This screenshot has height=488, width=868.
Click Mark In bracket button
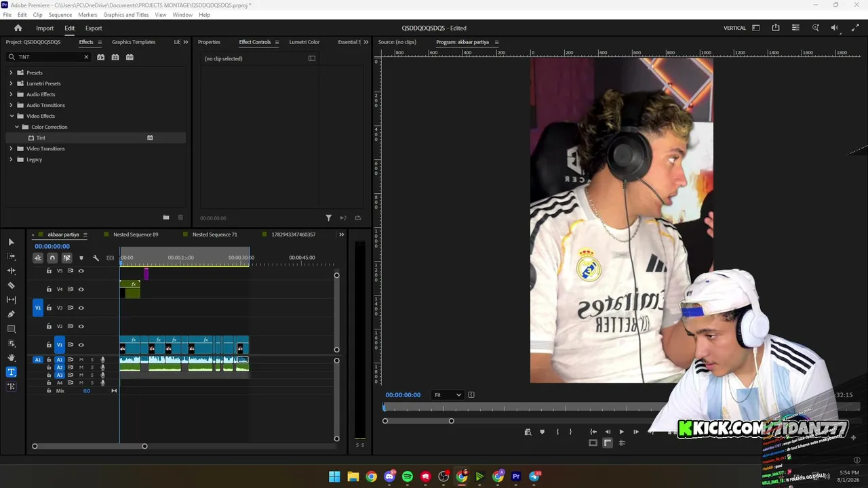pyautogui.click(x=557, y=432)
